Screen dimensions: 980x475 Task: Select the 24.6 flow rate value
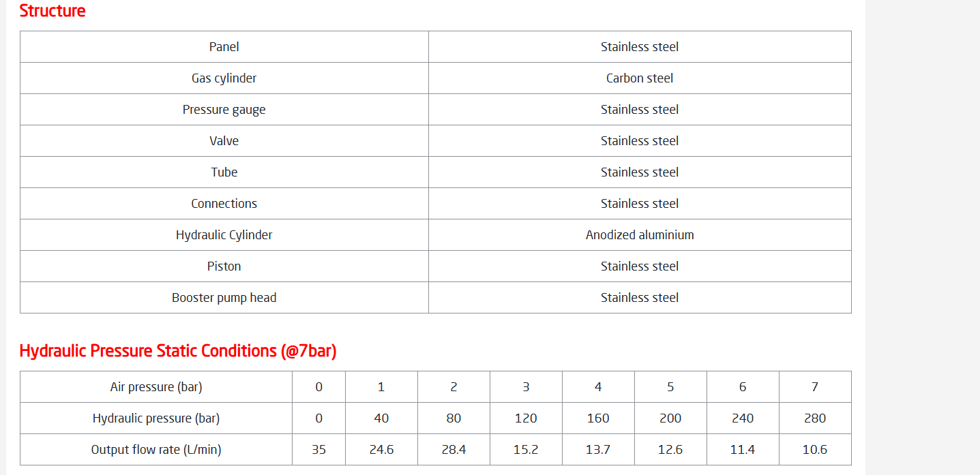381,450
